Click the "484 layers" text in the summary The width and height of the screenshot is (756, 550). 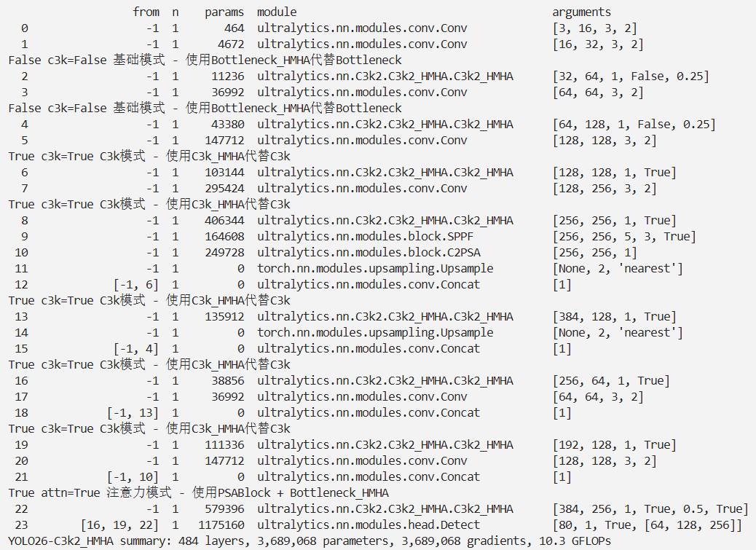pyautogui.click(x=185, y=541)
